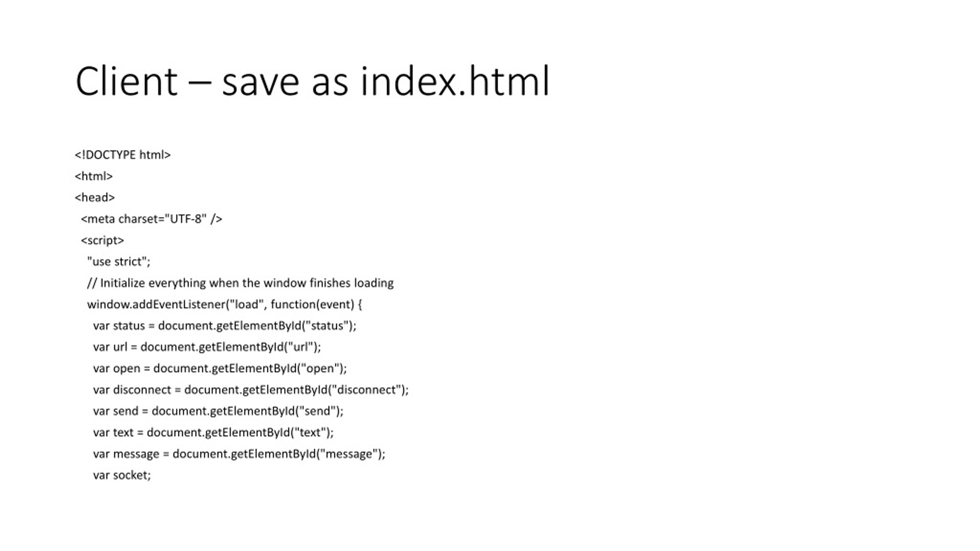The height and width of the screenshot is (551, 980).
Task: Click the "use strict"; statement
Action: (x=119, y=262)
